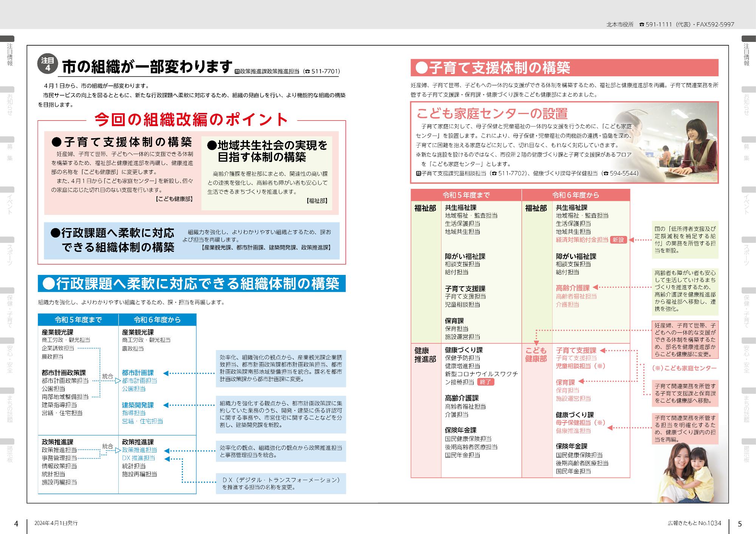Click the 今回の組織改編のポイント heading
The width and height of the screenshot is (756, 534).
[191, 120]
